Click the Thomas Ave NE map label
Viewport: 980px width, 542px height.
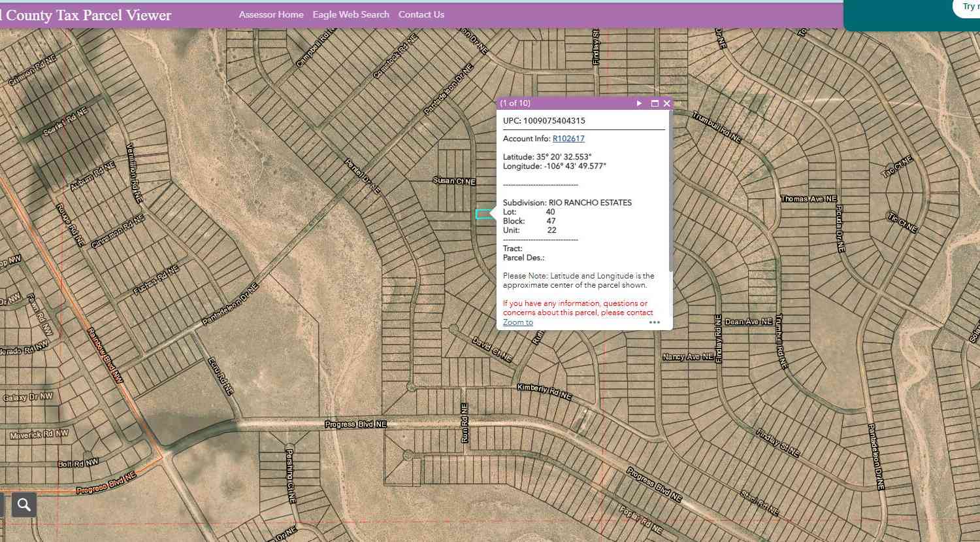808,199
